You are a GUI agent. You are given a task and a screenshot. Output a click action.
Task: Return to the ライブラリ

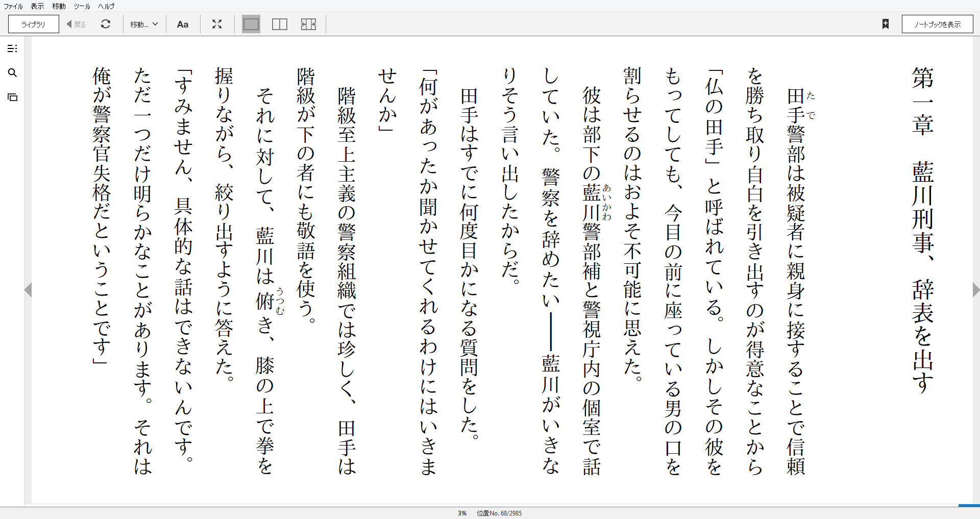tap(34, 24)
